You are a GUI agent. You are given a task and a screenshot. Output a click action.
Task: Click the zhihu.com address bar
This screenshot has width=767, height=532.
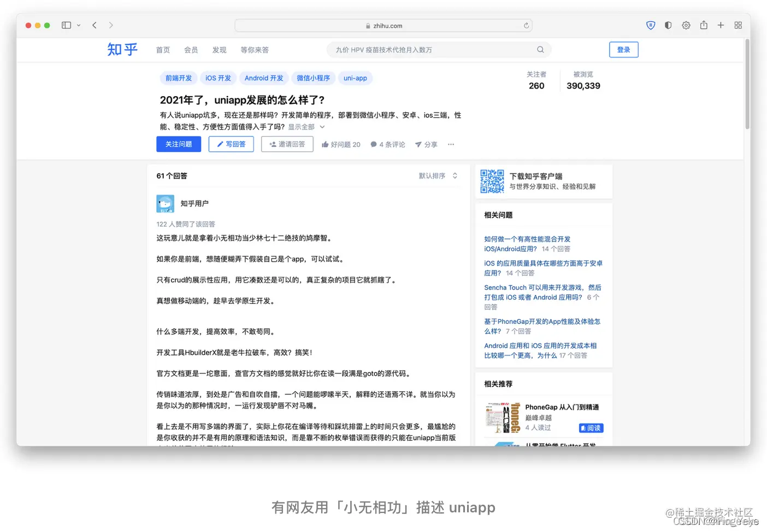tap(383, 26)
